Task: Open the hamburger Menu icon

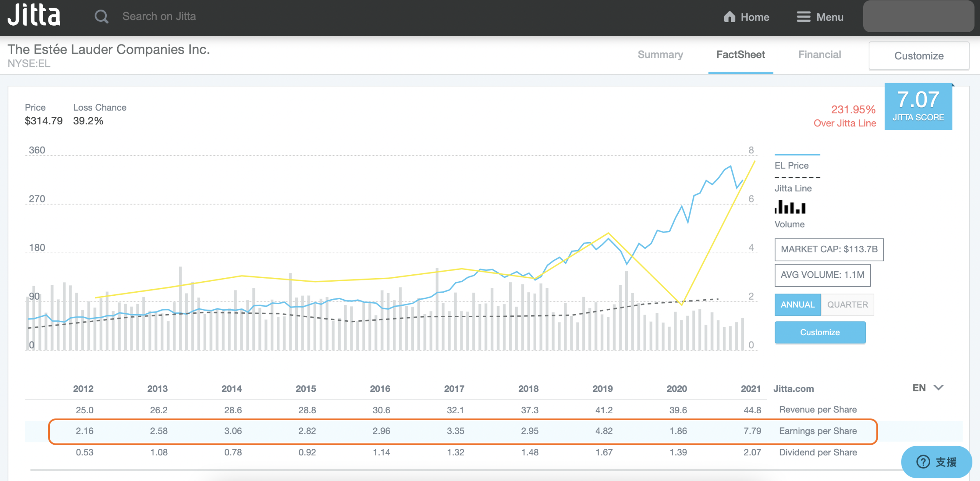Action: (803, 17)
